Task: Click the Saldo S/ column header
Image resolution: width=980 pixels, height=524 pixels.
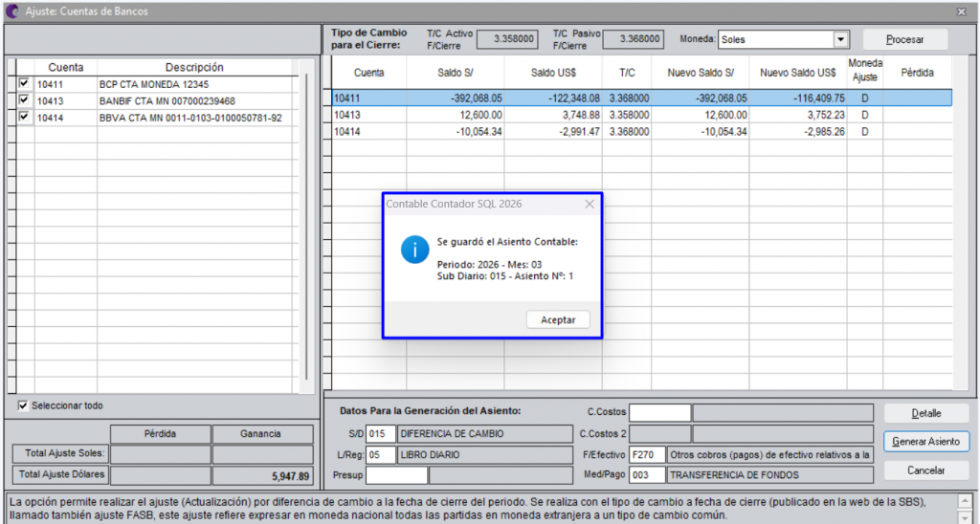Action: click(x=455, y=73)
